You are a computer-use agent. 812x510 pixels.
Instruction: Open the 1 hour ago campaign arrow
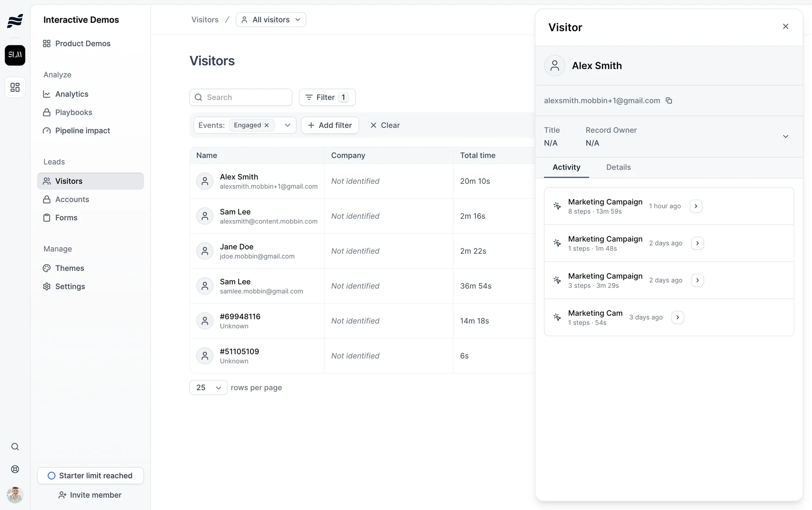click(x=696, y=206)
